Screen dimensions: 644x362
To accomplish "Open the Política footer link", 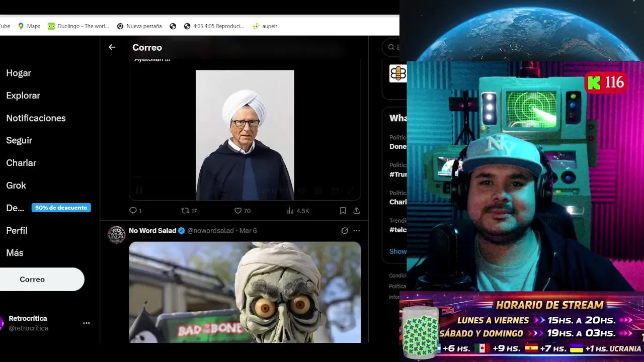I will point(397,286).
